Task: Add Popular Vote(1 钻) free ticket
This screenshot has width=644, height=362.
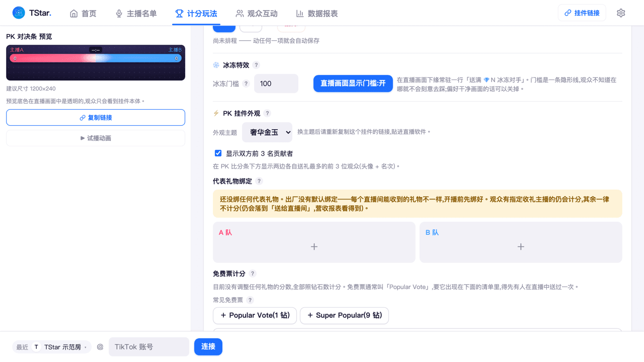Action: click(255, 316)
